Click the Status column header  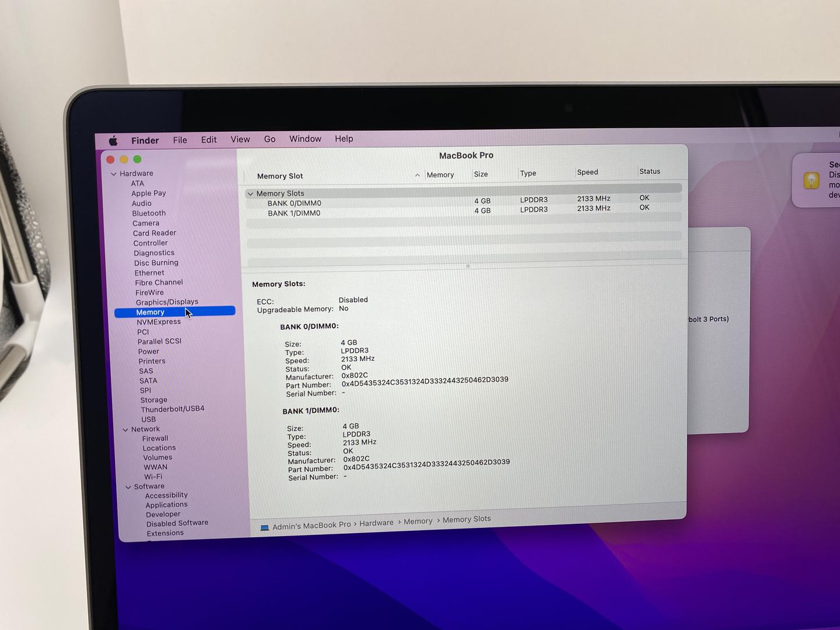point(650,171)
